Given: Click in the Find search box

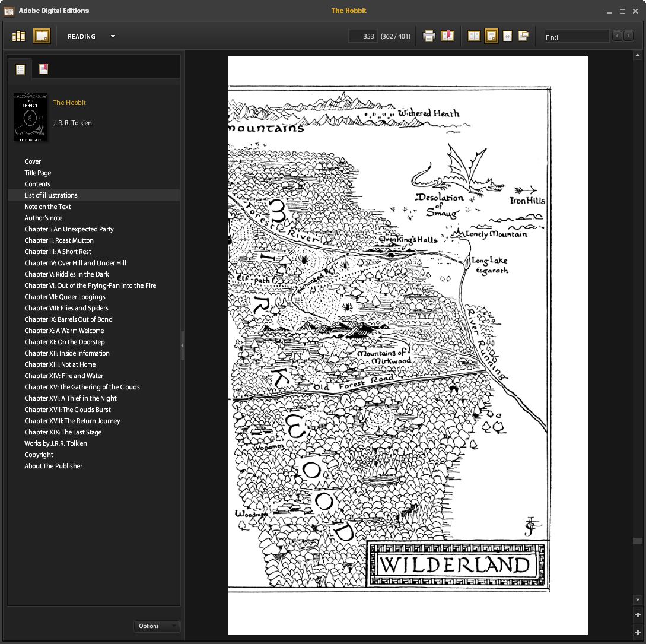Looking at the screenshot, I should click(576, 37).
